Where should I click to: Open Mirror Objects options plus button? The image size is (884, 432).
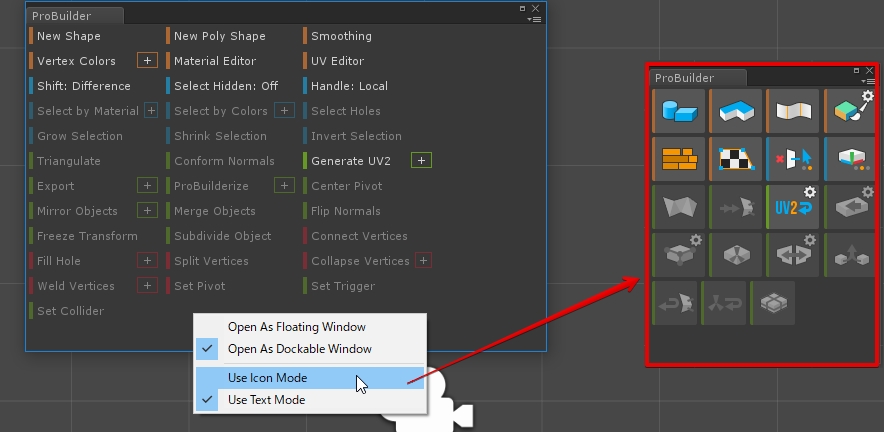(x=147, y=210)
